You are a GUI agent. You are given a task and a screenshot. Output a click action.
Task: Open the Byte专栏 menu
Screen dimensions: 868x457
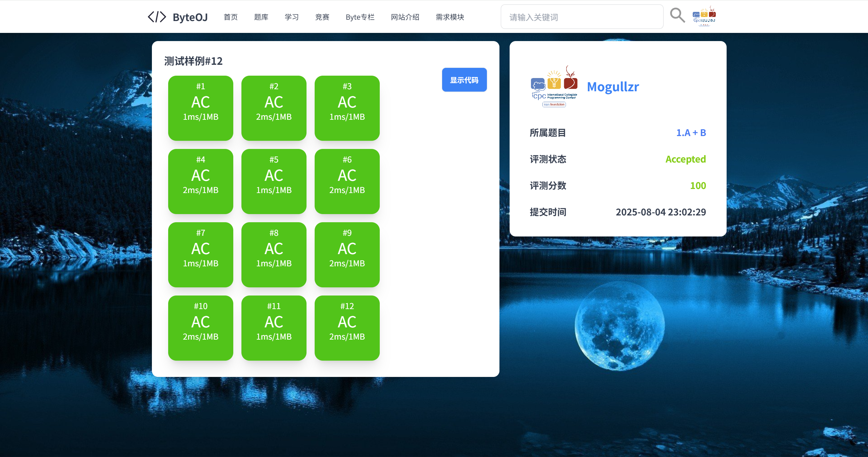point(360,17)
